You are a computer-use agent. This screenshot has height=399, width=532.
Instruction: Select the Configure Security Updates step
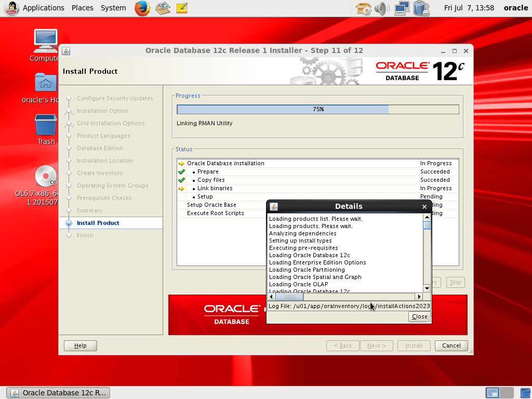115,98
